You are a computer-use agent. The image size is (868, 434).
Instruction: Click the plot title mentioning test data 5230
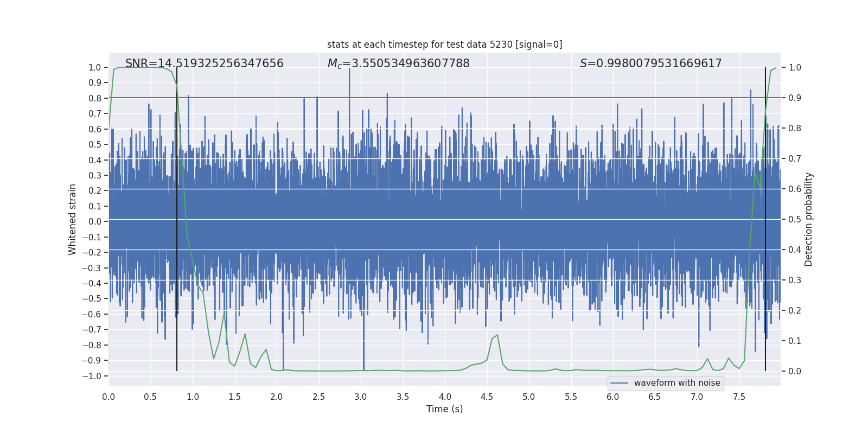click(x=445, y=44)
